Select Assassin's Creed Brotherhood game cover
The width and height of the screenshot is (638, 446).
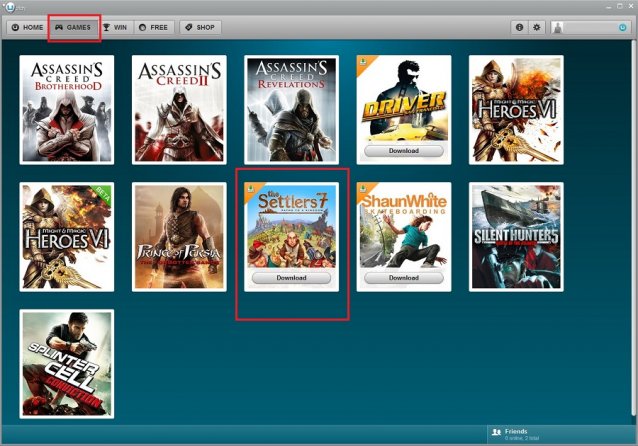(x=67, y=109)
